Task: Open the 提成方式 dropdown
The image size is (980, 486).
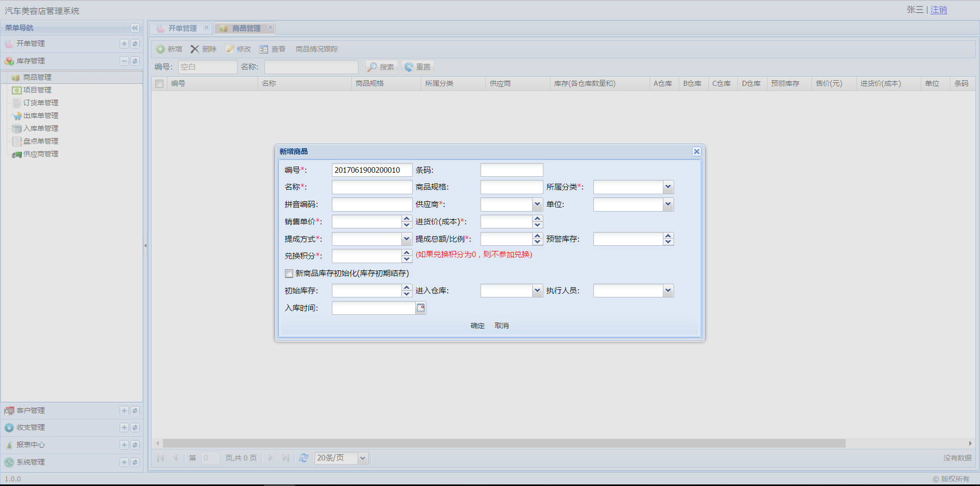Action: [x=407, y=239]
